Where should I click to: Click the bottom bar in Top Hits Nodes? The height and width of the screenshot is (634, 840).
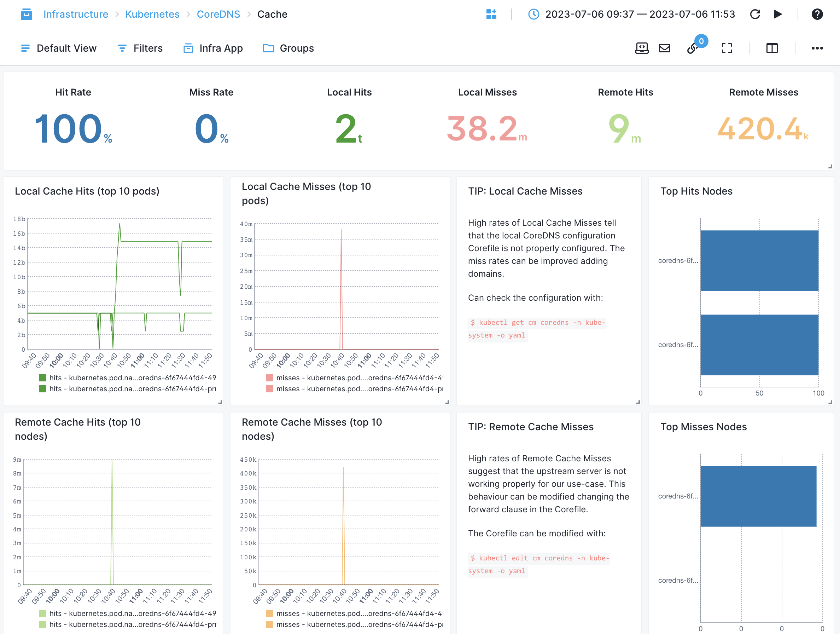click(759, 345)
